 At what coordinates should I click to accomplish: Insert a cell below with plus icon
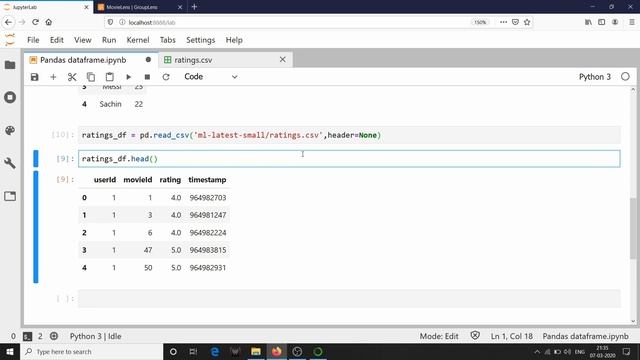[x=53, y=77]
